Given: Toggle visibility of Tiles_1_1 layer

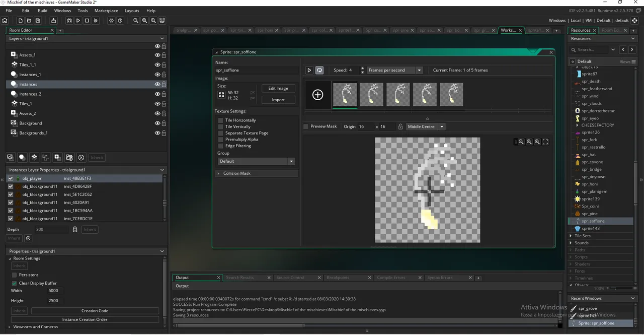Looking at the screenshot, I should tap(157, 64).
